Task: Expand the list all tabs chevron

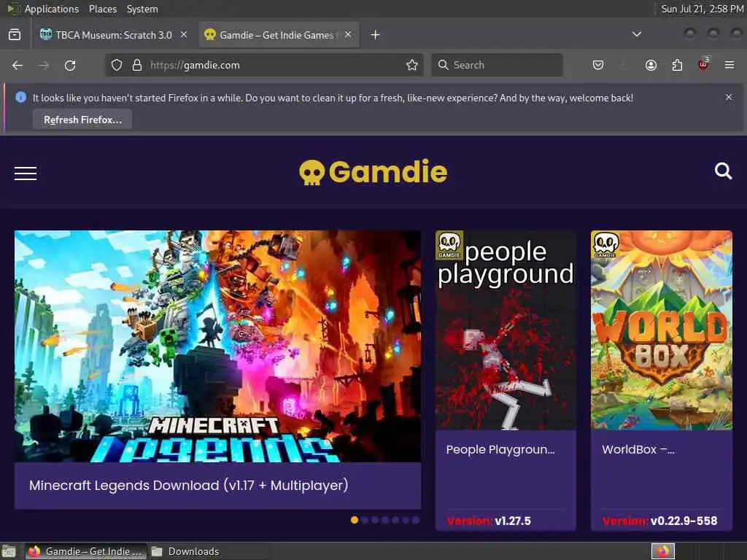Action: point(636,34)
